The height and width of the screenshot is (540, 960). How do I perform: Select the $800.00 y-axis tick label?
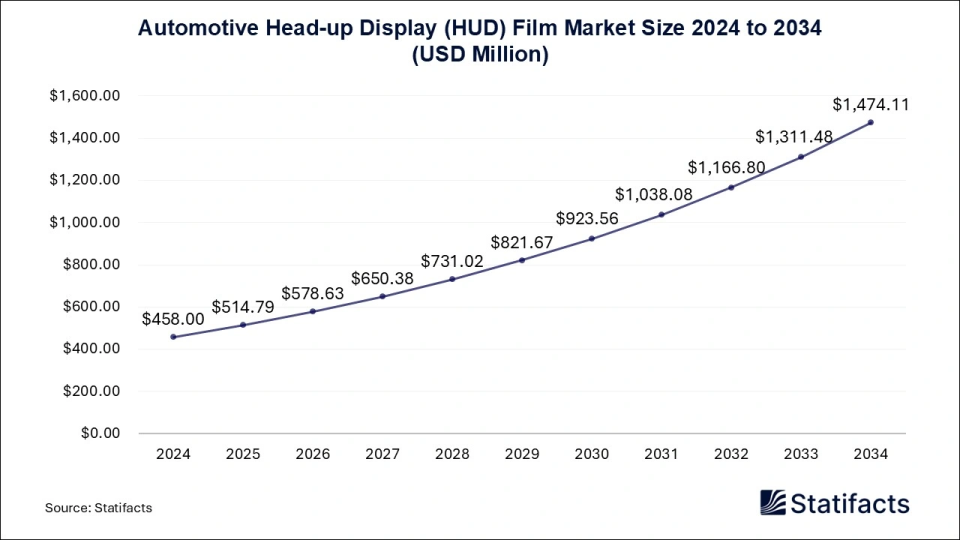click(x=90, y=265)
